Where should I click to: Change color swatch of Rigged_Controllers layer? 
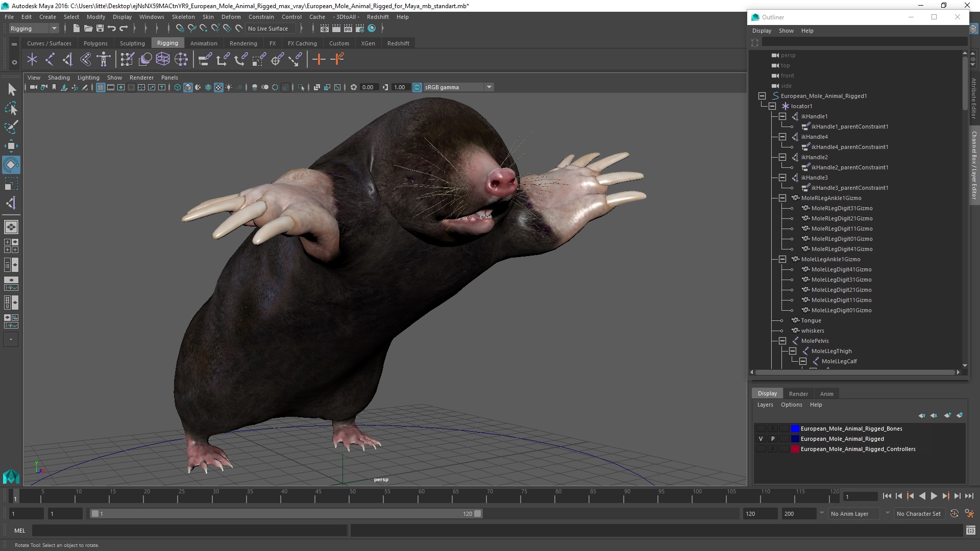[795, 449]
